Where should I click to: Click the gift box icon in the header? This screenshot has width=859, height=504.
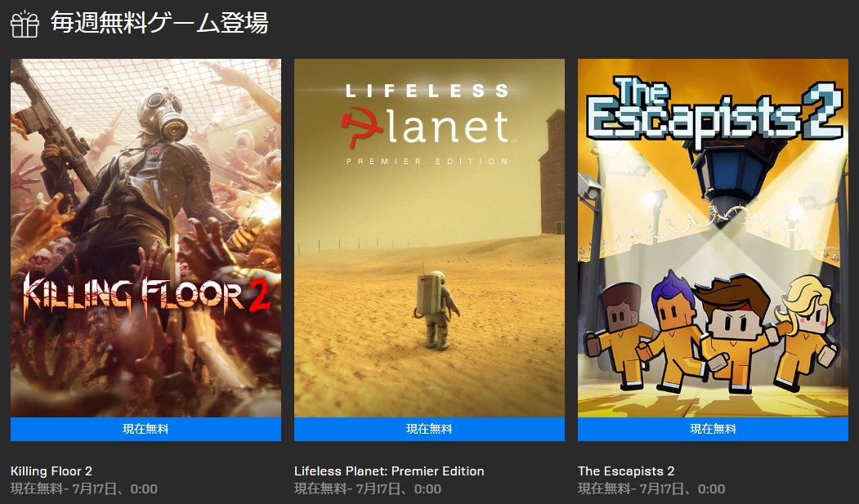click(x=25, y=24)
